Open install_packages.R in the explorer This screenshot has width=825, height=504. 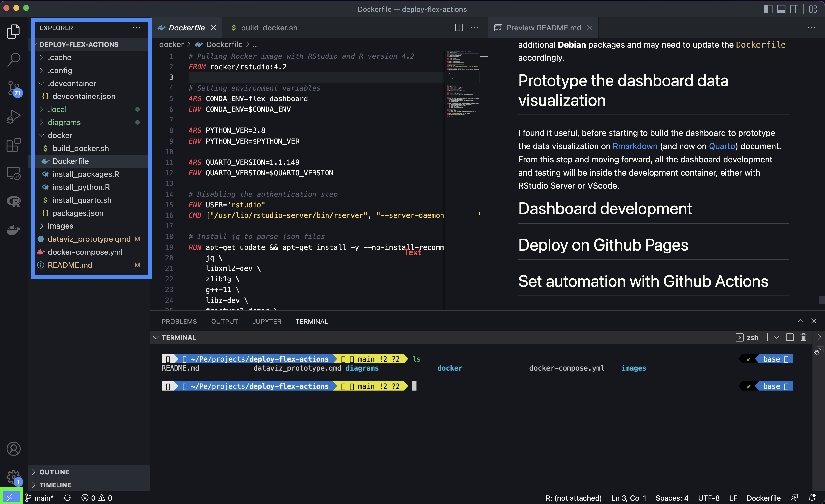click(x=86, y=174)
